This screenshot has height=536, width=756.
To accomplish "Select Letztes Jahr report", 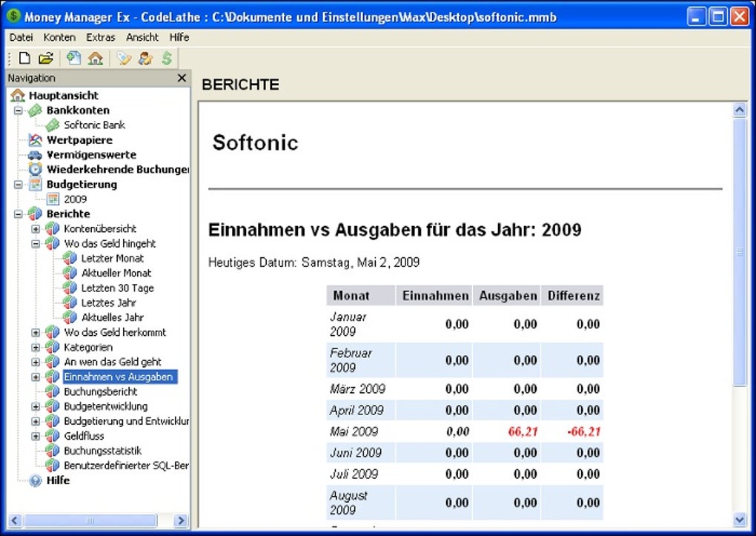I will coord(108,302).
